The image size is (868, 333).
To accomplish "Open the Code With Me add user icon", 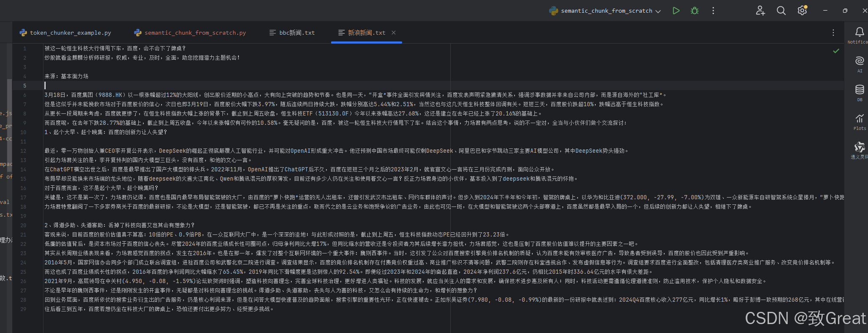I will (761, 11).
